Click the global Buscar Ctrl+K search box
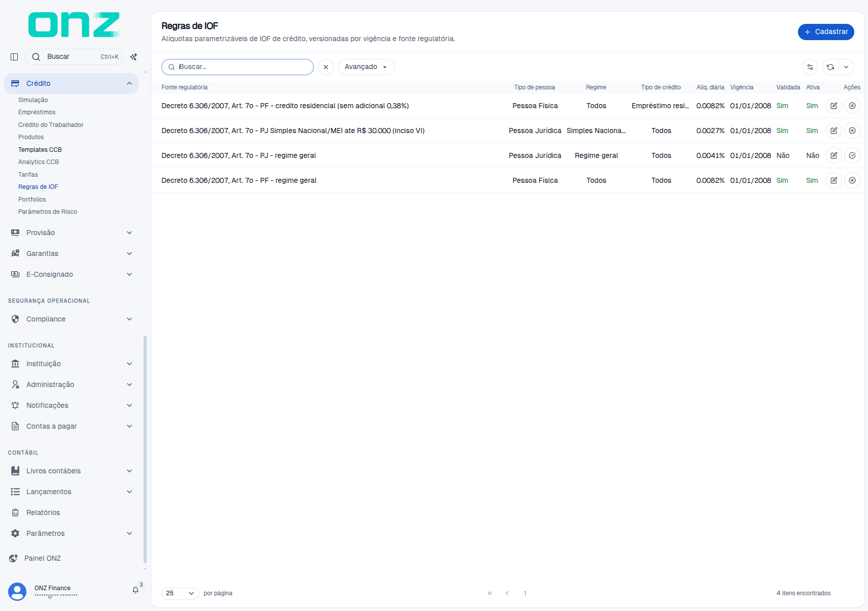 74,57
